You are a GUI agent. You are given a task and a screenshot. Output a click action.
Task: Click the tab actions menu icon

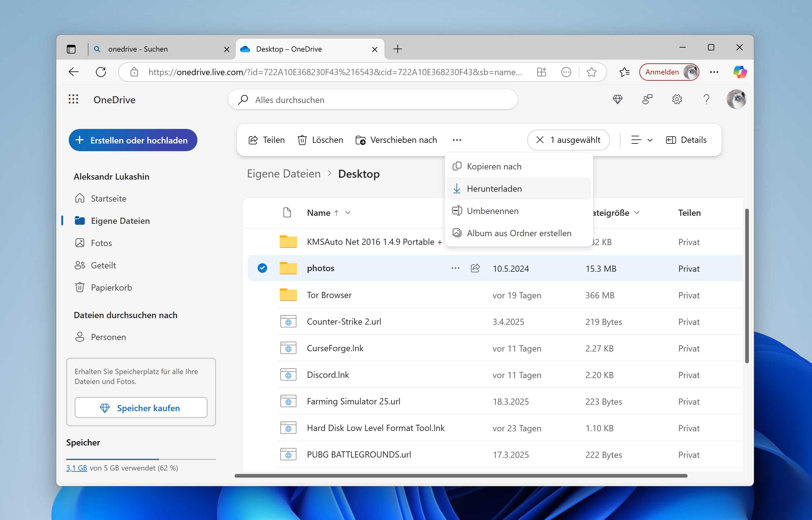point(71,49)
